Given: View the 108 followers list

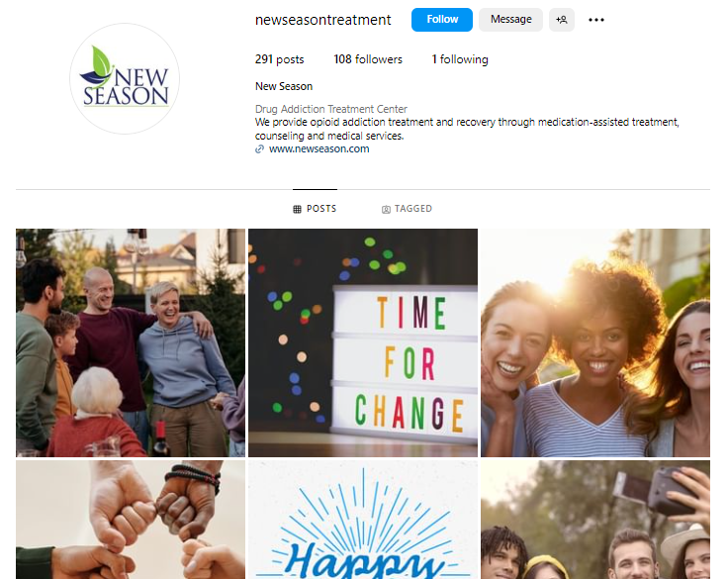Looking at the screenshot, I should (x=368, y=59).
